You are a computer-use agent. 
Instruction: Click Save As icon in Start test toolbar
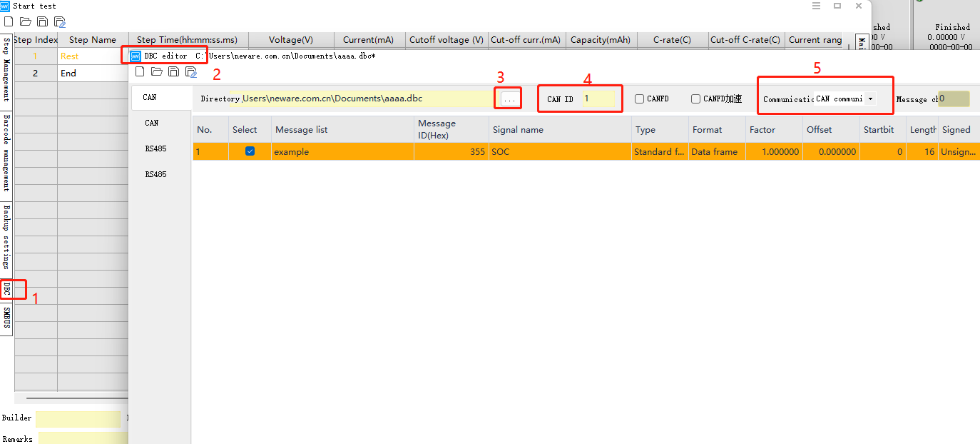(x=60, y=22)
